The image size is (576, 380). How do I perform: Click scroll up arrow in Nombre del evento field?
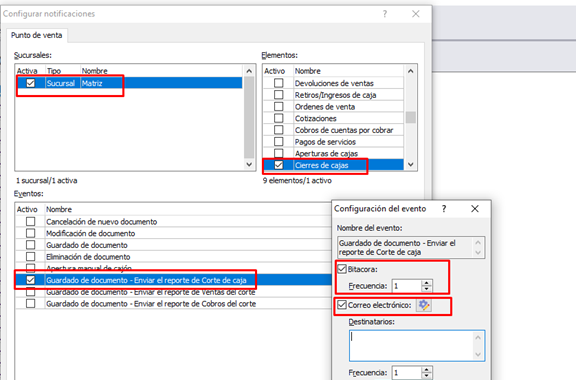pyautogui.click(x=478, y=243)
